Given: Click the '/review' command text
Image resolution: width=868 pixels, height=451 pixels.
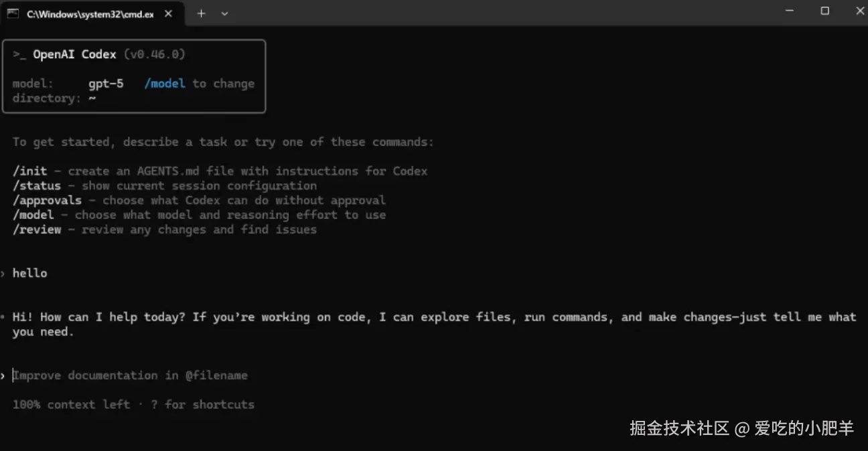Looking at the screenshot, I should [x=36, y=230].
